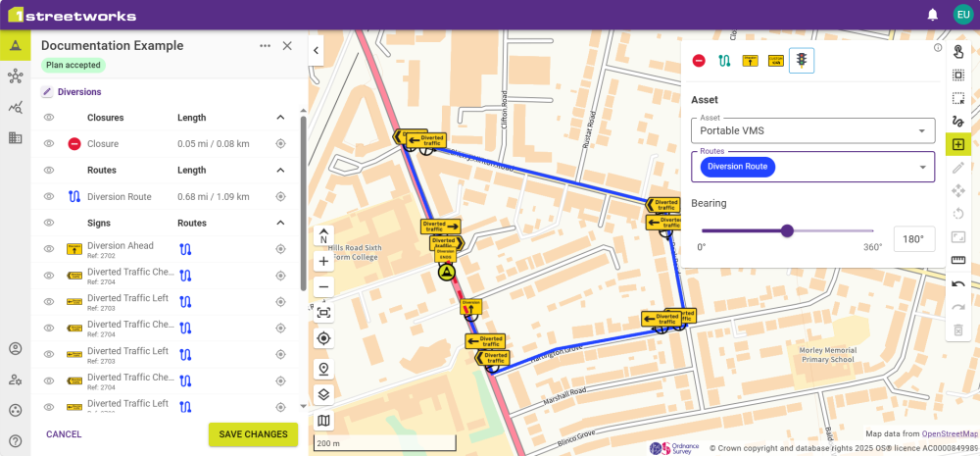Click the my location crosshair map button
Screen dimensions: 980x456
(323, 338)
